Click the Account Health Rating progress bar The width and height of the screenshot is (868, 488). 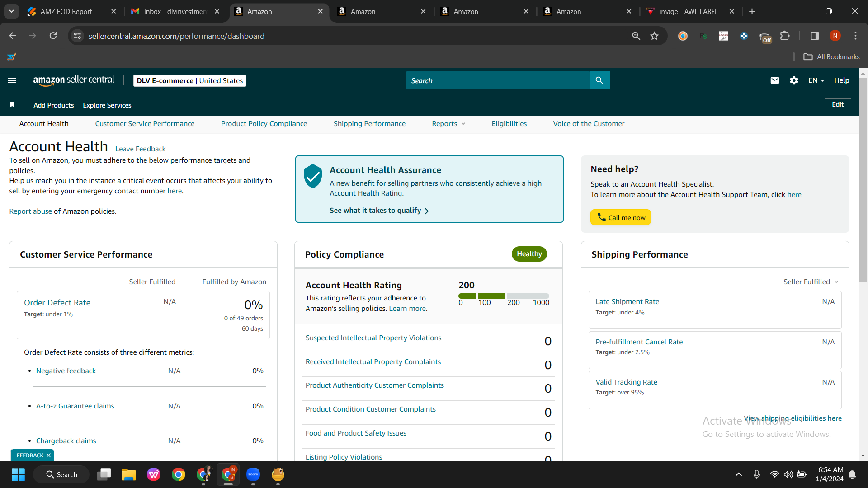click(504, 296)
